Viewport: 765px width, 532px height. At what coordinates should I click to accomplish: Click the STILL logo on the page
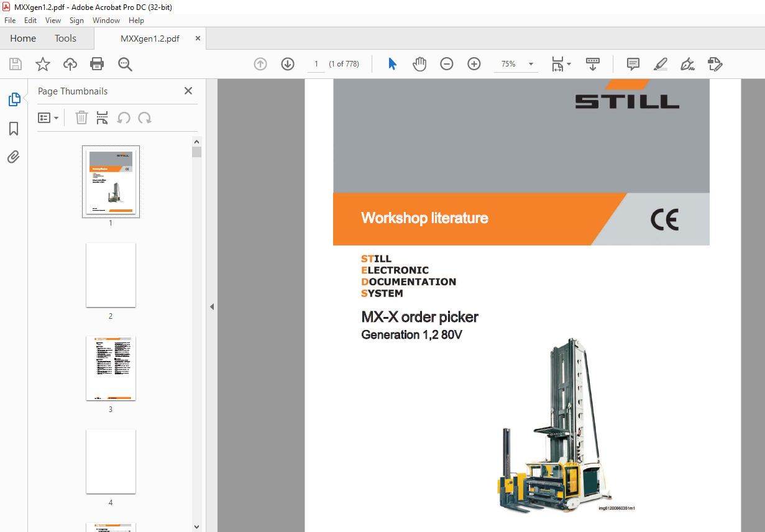coord(626,95)
